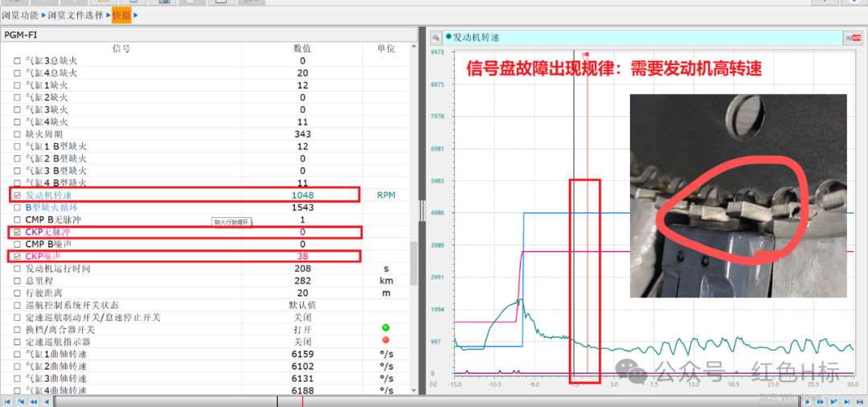
Task: Select the 发动机转速 graph legend header
Action: 642,38
